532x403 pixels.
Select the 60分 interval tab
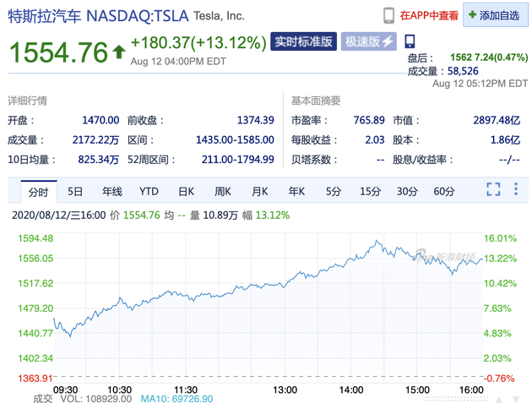point(444,192)
